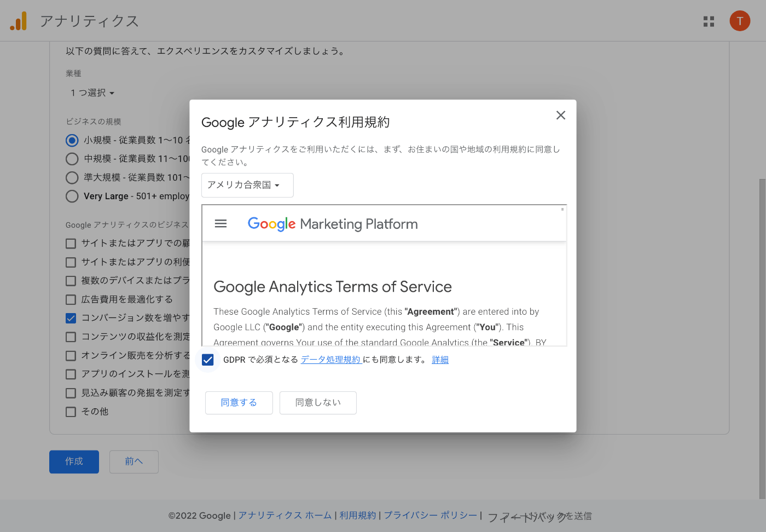Viewport: 766px width, 532px height.
Task: Select the Very Large radio button
Action: click(72, 196)
